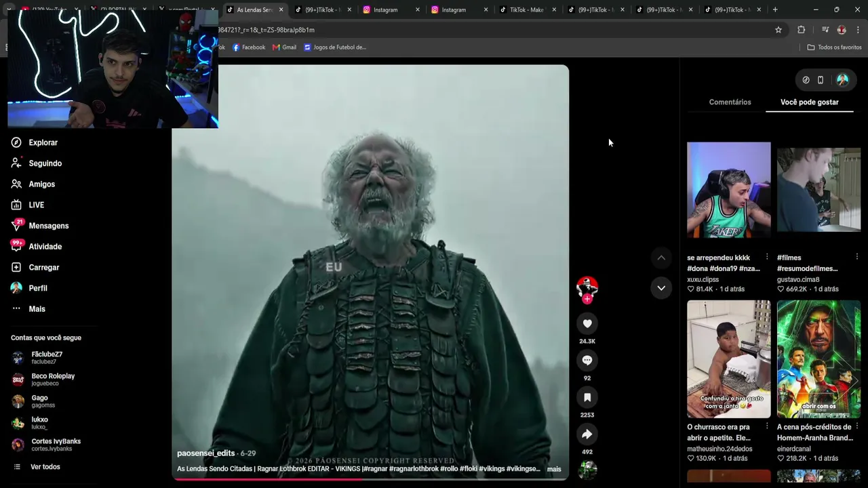Open the FãclubeZ7 followed account
Viewport: 868px width, 488px height.
46,358
